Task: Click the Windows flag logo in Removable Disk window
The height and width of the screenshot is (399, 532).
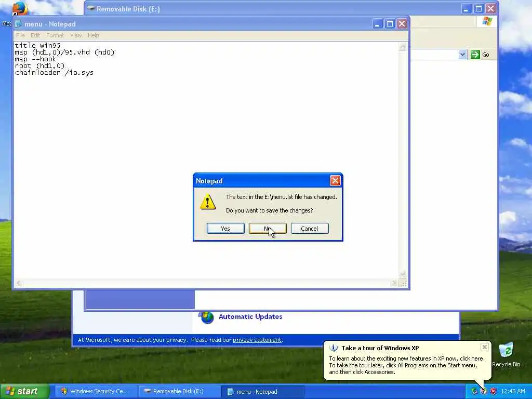Action: tap(487, 21)
